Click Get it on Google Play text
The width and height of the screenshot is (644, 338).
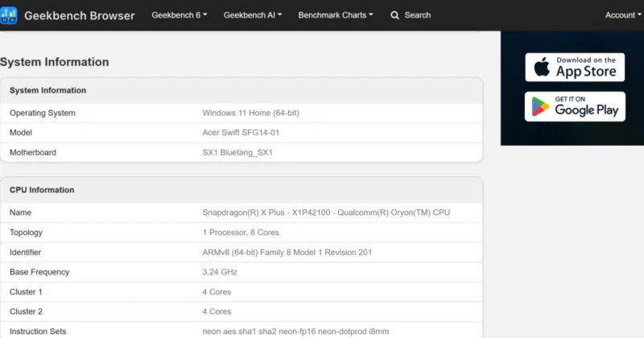point(587,106)
